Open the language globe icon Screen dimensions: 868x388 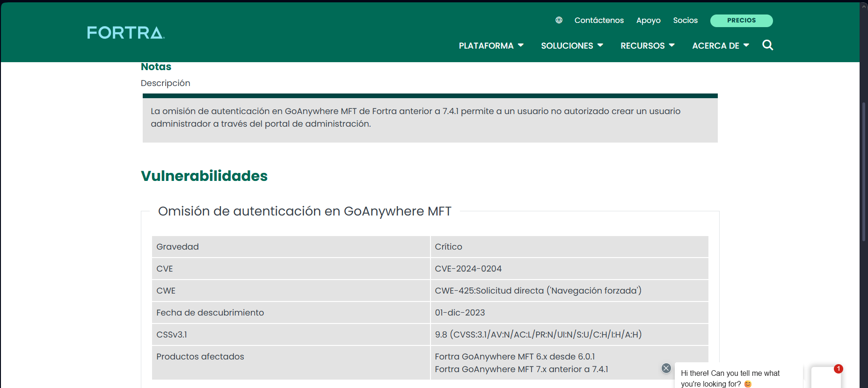tap(559, 20)
